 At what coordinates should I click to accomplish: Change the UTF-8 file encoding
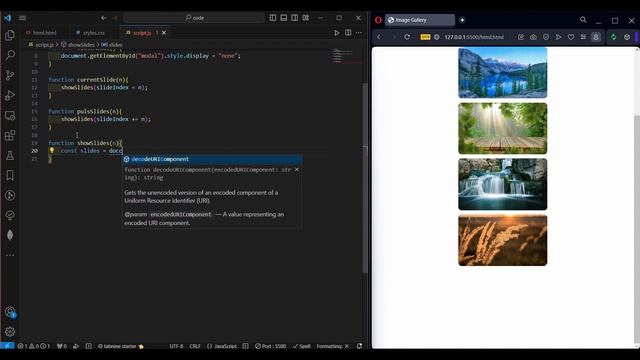(176, 346)
